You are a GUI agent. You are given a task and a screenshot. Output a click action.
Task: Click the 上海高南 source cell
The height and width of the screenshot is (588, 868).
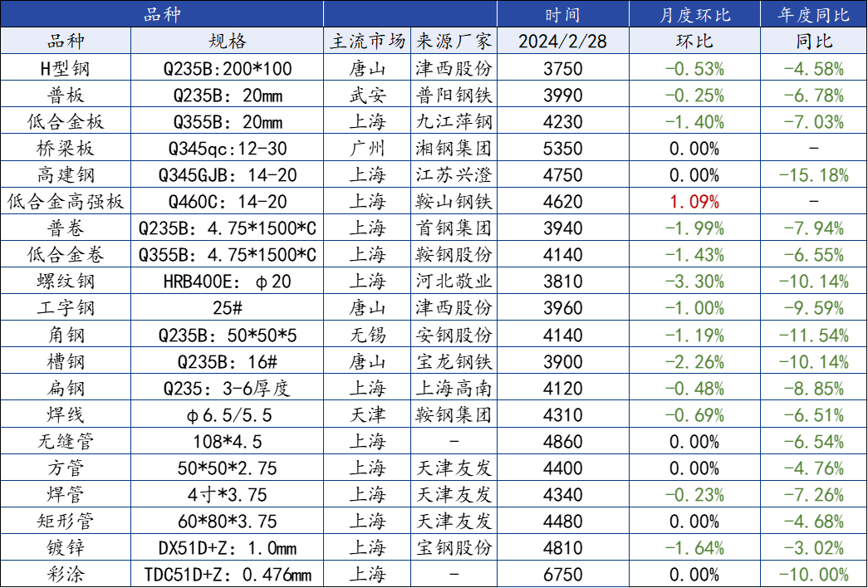click(454, 388)
